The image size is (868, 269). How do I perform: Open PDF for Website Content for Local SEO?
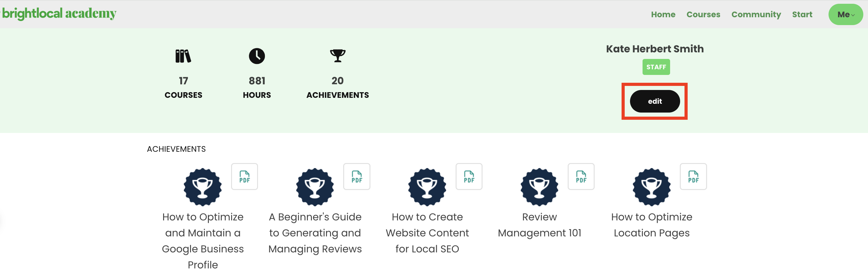coord(469,177)
